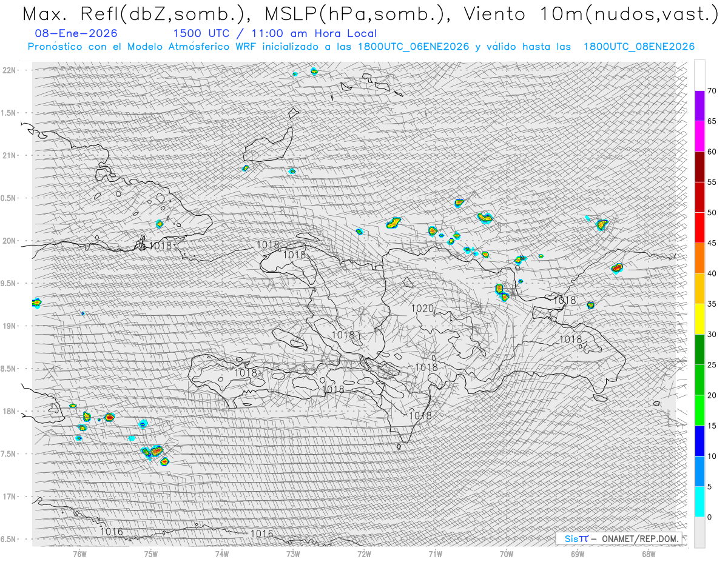Image resolution: width=728 pixels, height=562 pixels.
Task: Select the dark maroon 55–60 dBZ band
Action: click(699, 167)
